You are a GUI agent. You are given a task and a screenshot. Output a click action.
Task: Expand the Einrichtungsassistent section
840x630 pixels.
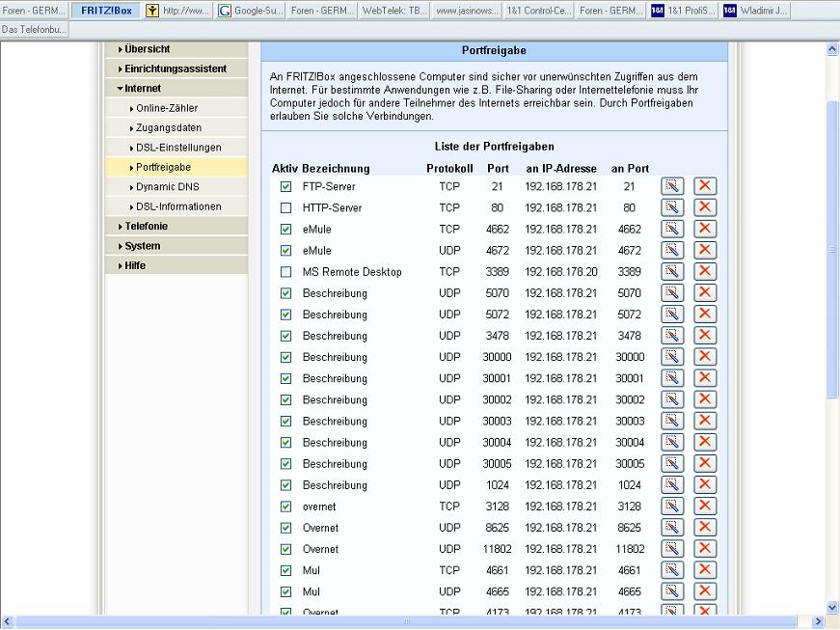pos(176,68)
